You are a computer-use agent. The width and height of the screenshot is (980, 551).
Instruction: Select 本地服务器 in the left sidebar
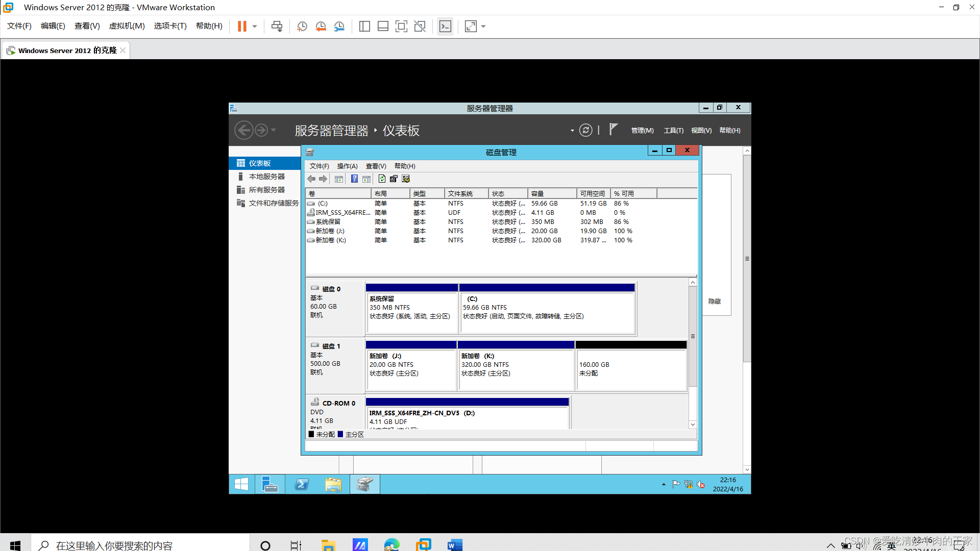click(x=266, y=177)
